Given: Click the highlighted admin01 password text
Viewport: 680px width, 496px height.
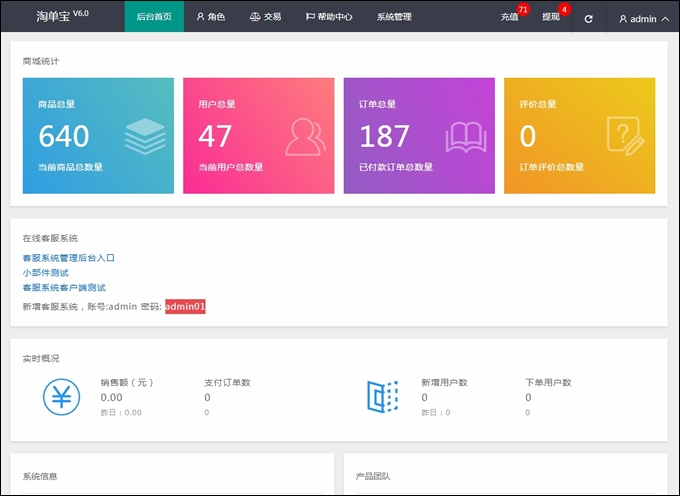Looking at the screenshot, I should (185, 306).
